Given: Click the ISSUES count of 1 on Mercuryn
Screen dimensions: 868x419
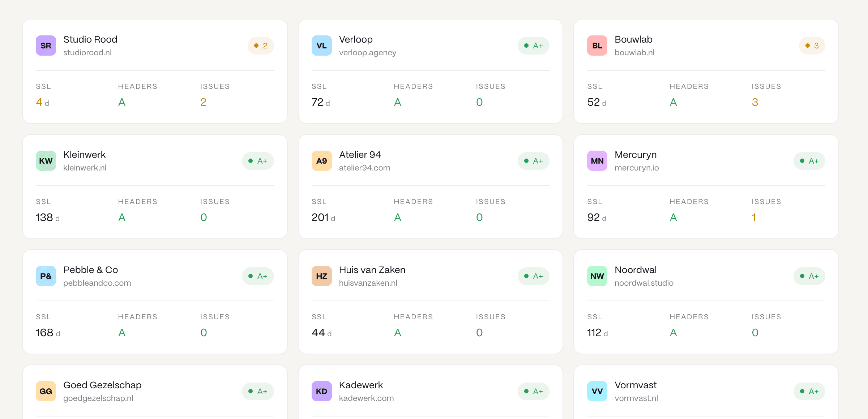Looking at the screenshot, I should [x=754, y=217].
